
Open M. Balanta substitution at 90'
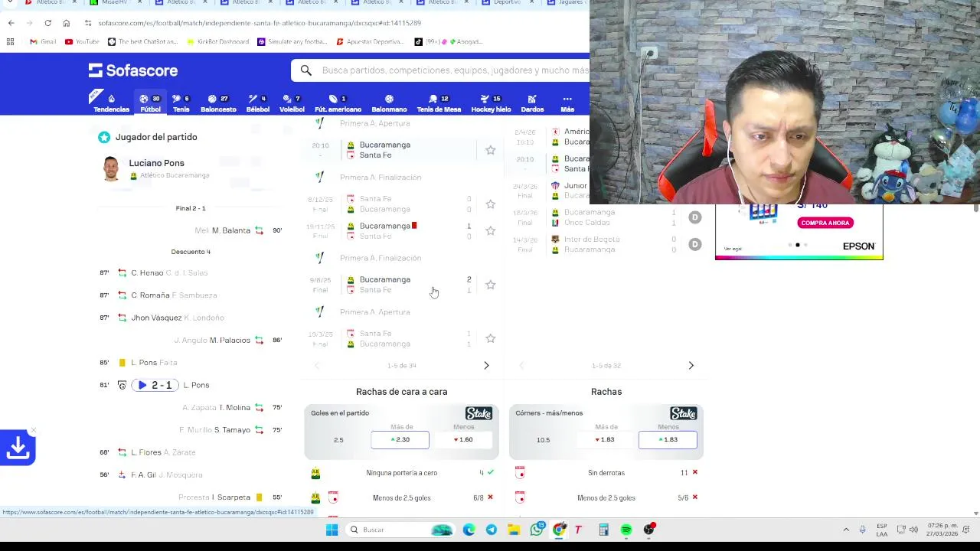pos(238,230)
